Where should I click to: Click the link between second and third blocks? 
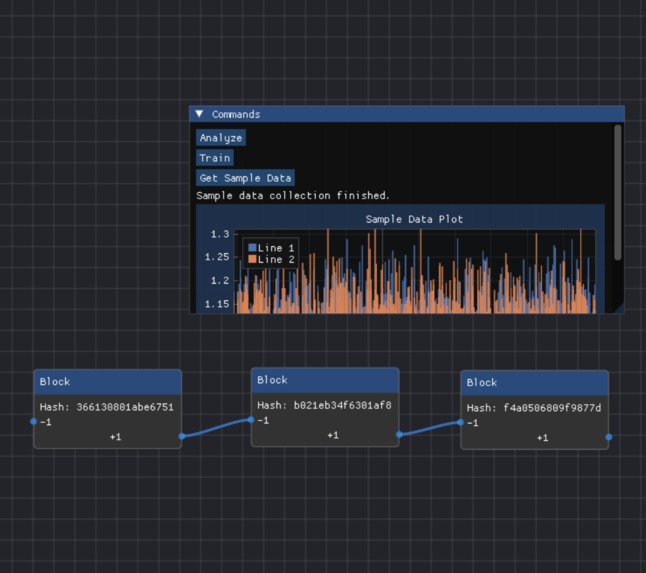(430, 428)
